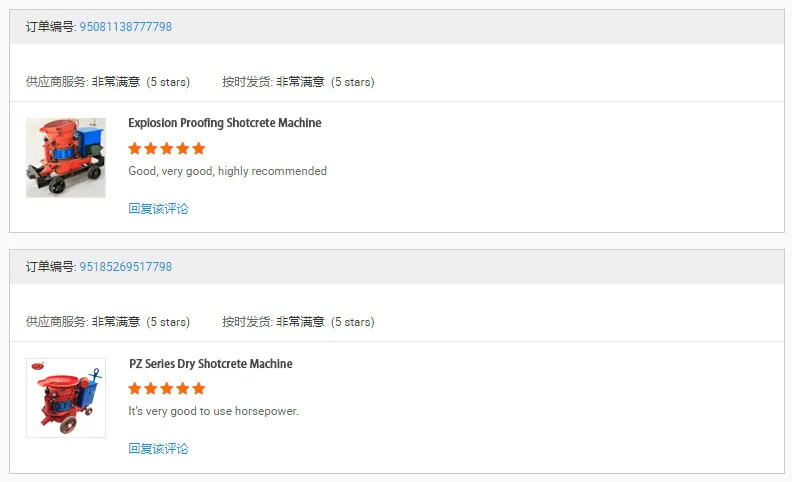Open order number 95081138777798

(x=125, y=27)
